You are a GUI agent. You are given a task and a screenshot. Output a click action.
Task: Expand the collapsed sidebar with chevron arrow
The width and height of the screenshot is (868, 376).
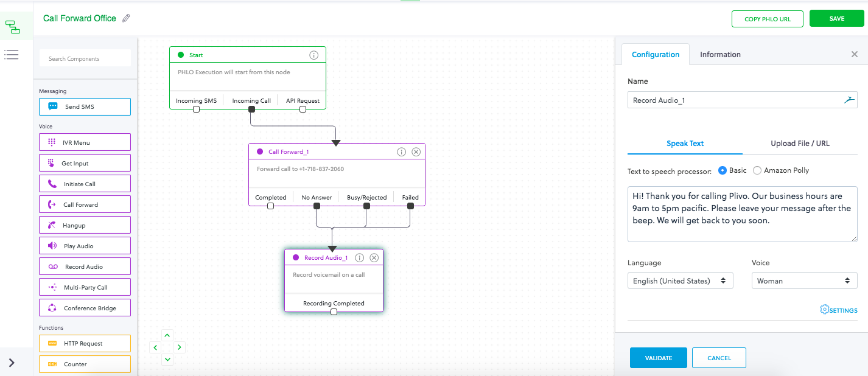coord(12,363)
